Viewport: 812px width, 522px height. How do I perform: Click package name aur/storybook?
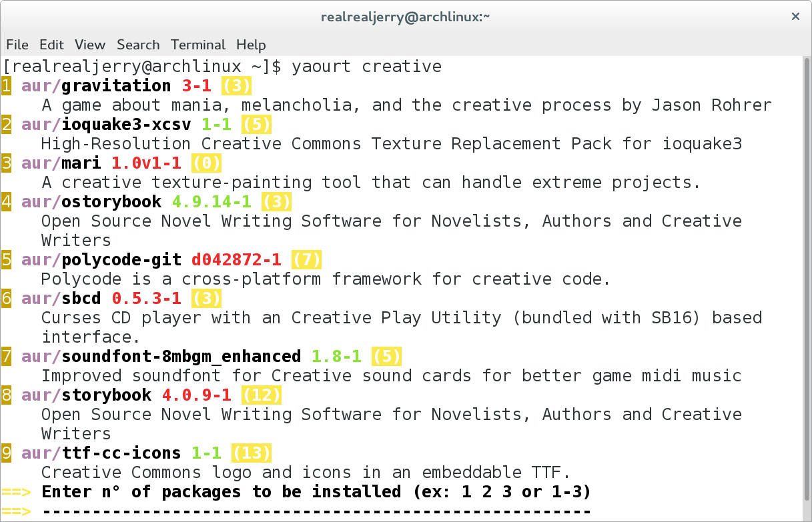click(x=86, y=395)
